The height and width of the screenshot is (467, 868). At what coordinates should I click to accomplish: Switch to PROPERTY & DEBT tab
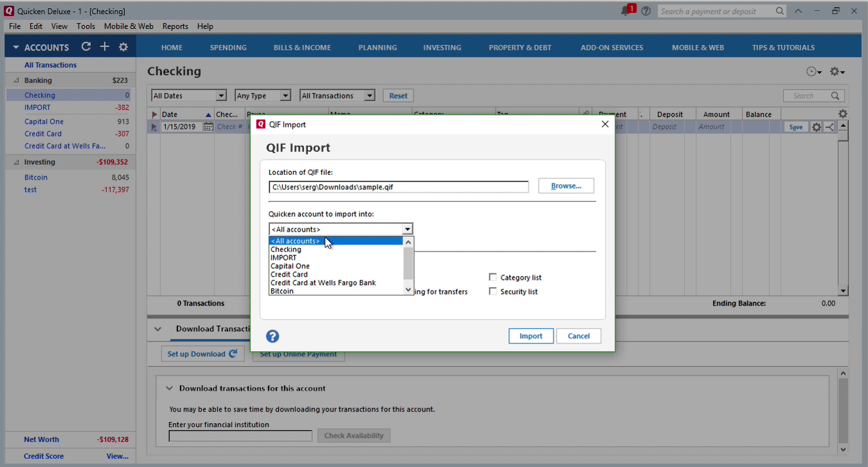(x=520, y=48)
